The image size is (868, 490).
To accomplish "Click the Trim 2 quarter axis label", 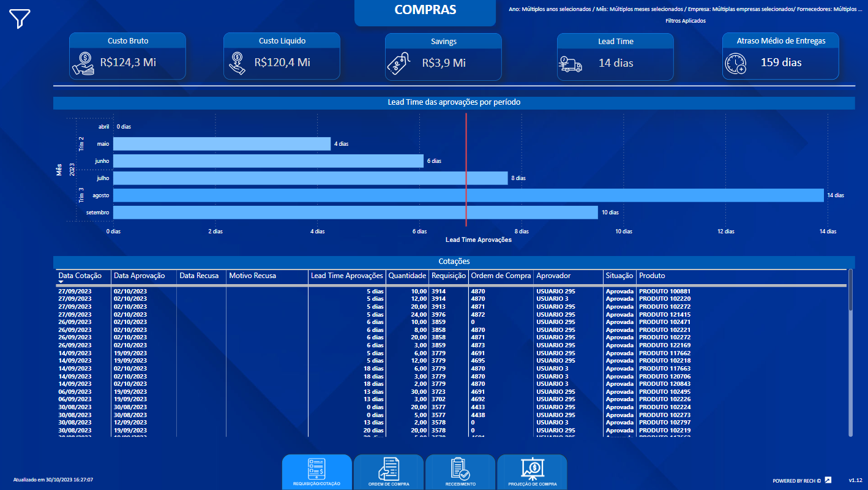I will [81, 144].
